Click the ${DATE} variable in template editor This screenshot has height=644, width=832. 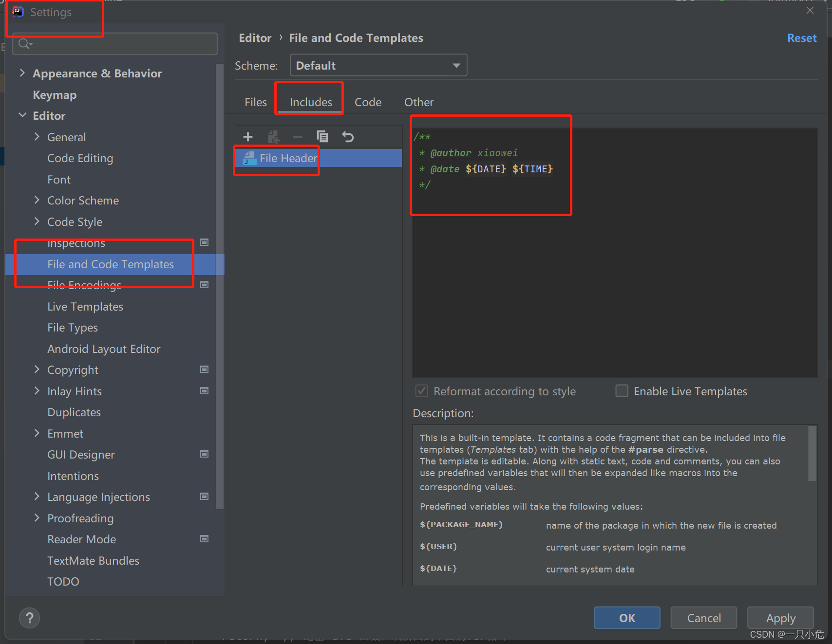click(486, 169)
